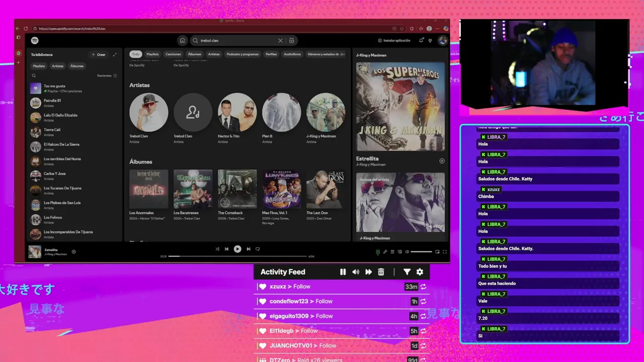644x362 pixels.
Task: Adjust the Spotify volume slider
Action: point(421,251)
